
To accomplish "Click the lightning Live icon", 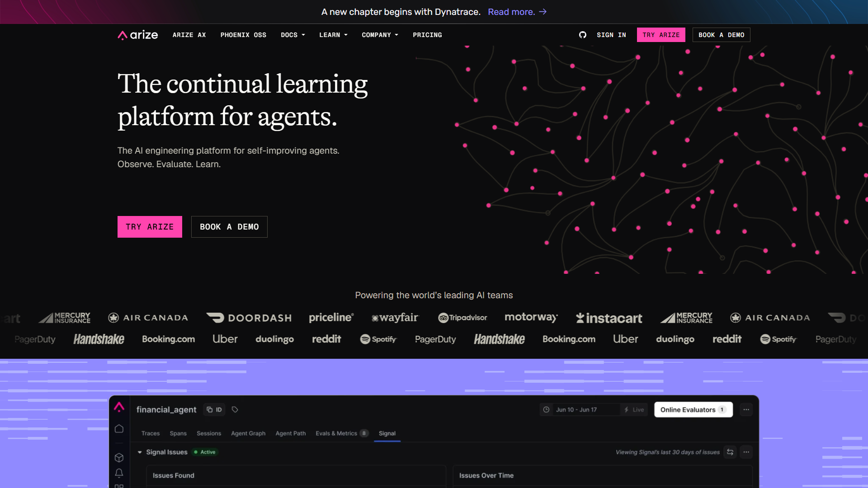I will point(626,409).
